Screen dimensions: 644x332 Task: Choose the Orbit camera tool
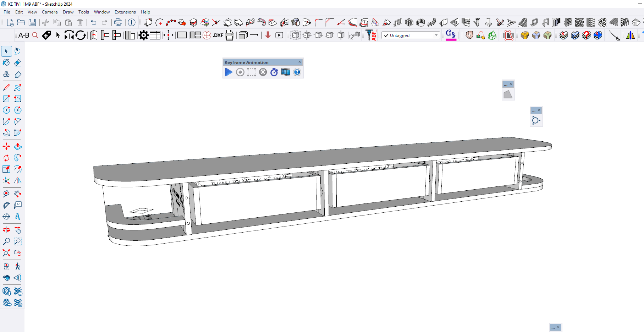coord(6,230)
